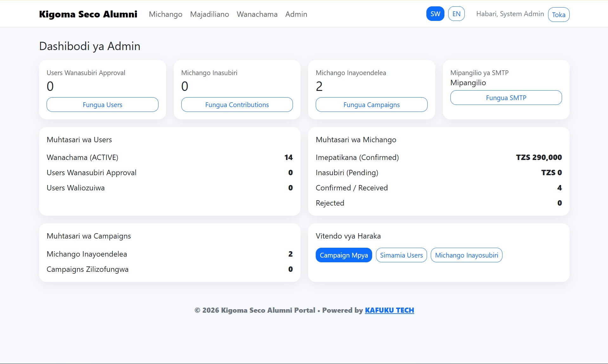608x364 pixels.
Task: Switch language to Swahili (SW)
Action: point(435,14)
